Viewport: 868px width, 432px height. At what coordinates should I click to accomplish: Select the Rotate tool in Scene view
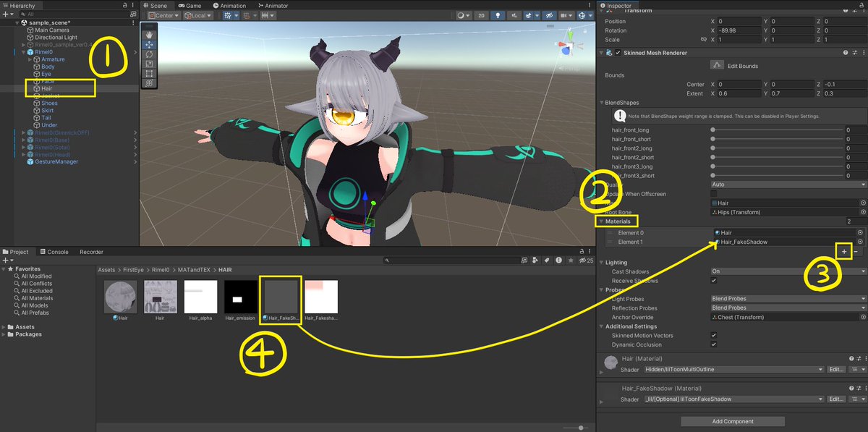point(150,54)
